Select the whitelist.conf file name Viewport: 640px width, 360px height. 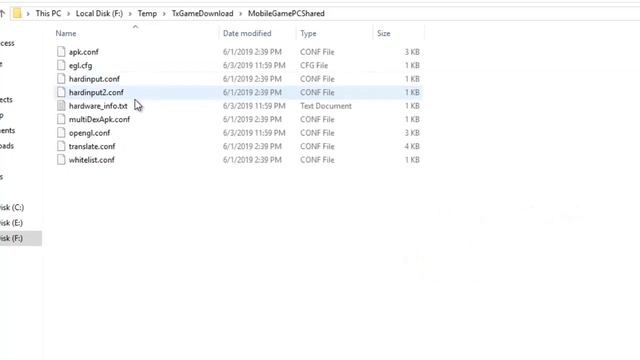pyautogui.click(x=91, y=160)
